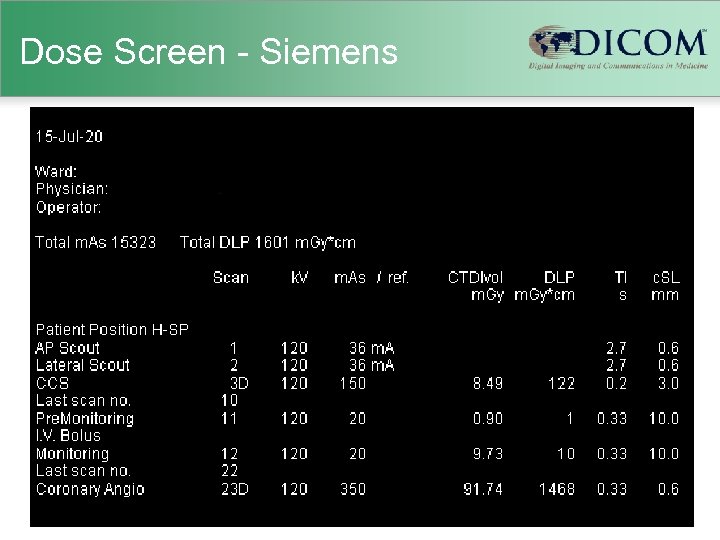Click the AP Scout "36 mA" value
Image resolution: width=720 pixels, height=540 pixels.
(371, 349)
